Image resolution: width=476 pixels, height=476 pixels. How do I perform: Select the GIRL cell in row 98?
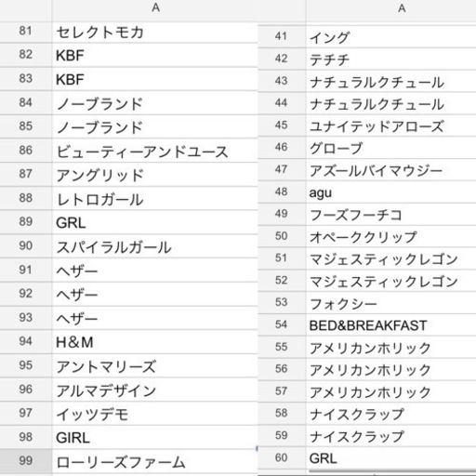pos(155,437)
